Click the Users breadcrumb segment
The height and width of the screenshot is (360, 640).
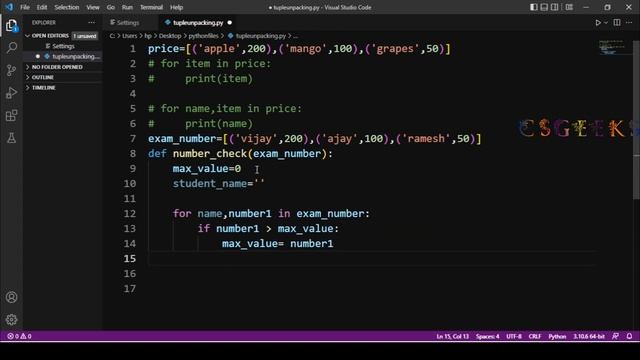(129, 36)
